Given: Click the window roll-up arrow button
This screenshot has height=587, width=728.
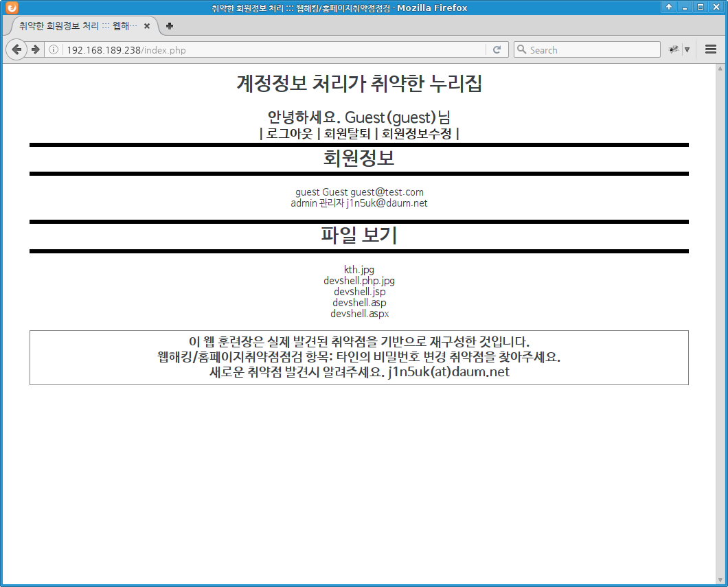Looking at the screenshot, I should [668, 7].
